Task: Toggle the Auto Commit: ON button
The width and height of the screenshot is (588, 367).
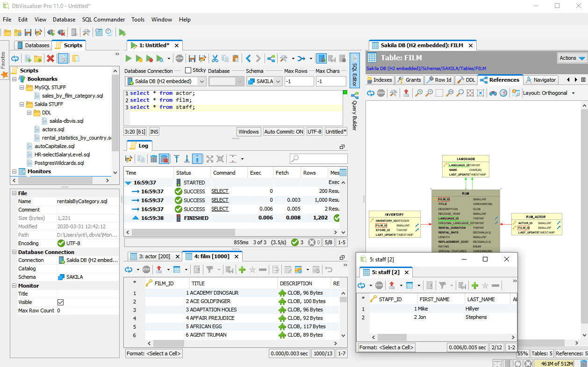Action: pyautogui.click(x=284, y=132)
